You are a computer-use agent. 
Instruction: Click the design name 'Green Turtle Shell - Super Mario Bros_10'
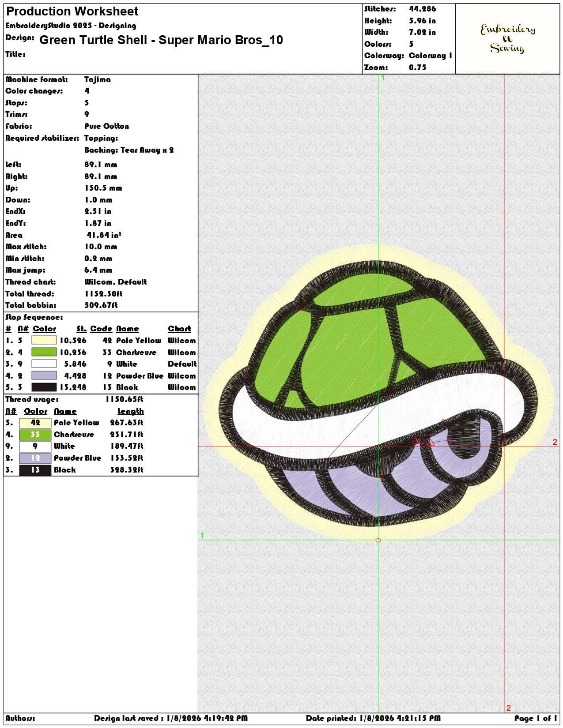161,40
